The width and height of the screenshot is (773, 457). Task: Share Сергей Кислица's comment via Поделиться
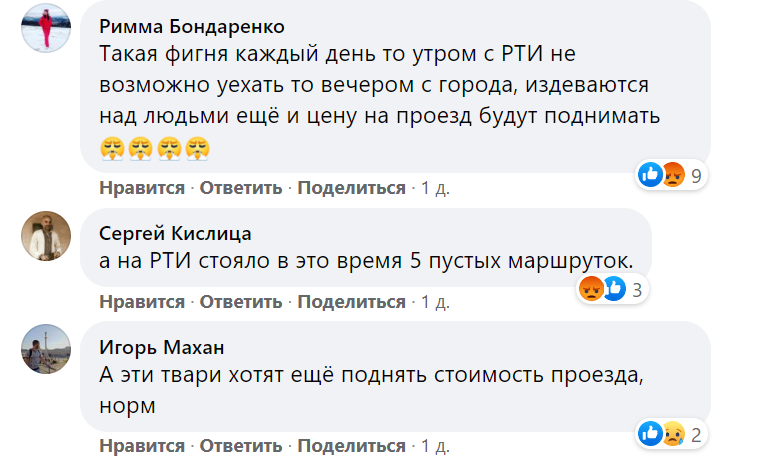351,302
